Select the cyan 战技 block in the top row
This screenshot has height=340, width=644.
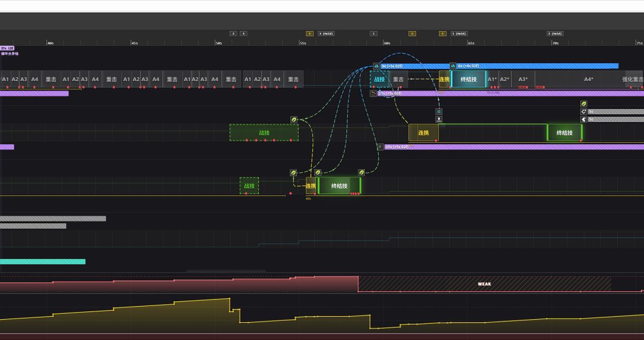tap(379, 79)
